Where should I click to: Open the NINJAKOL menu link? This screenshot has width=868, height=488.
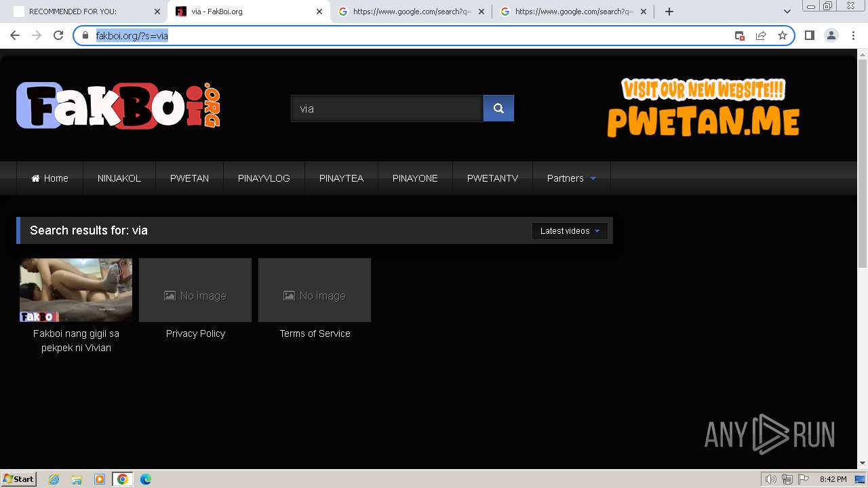(119, 178)
